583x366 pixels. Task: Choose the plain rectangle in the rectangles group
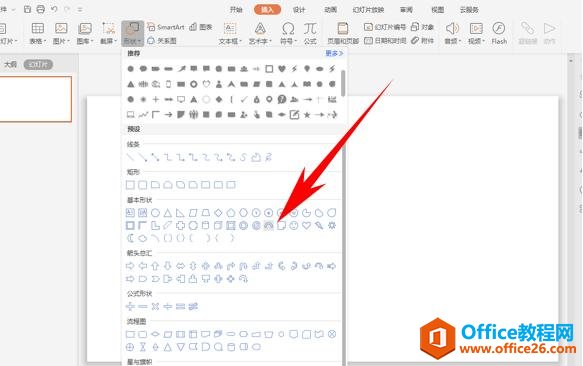click(130, 185)
